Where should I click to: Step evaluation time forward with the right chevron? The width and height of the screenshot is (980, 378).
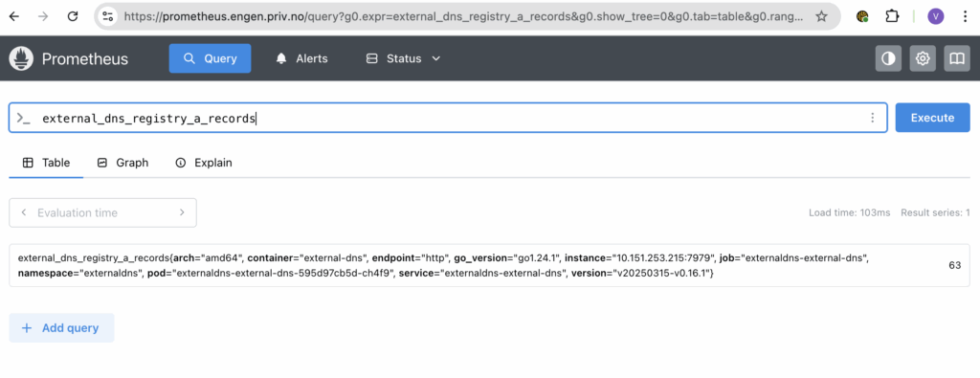(x=182, y=212)
